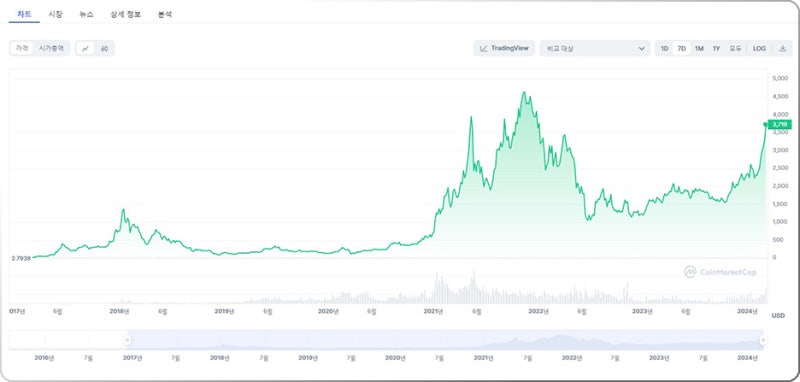Grab the right range slider handle
The height and width of the screenshot is (382, 800).
pyautogui.click(x=763, y=340)
